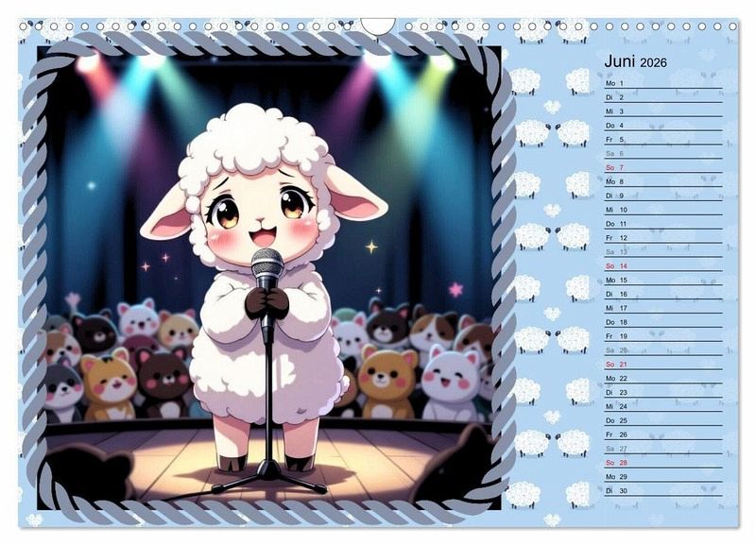Click the yellow sparkle near lamb's ear
756x545 pixels.
tap(370, 247)
